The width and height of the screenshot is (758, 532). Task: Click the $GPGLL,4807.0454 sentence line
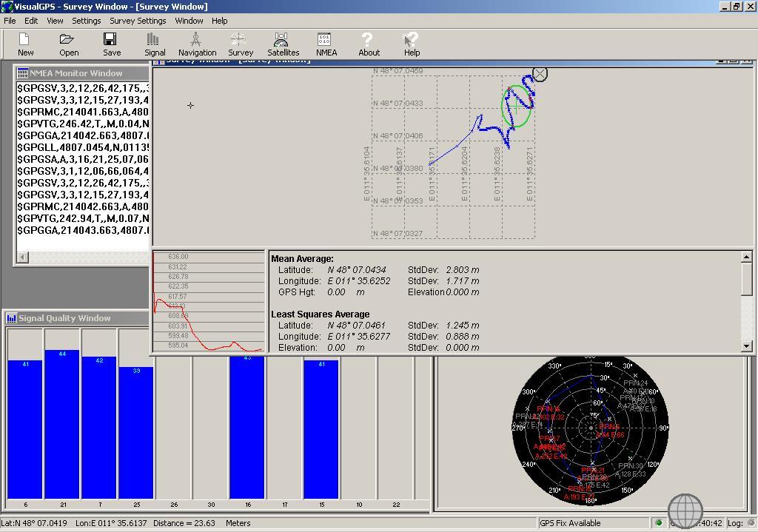click(x=83, y=147)
